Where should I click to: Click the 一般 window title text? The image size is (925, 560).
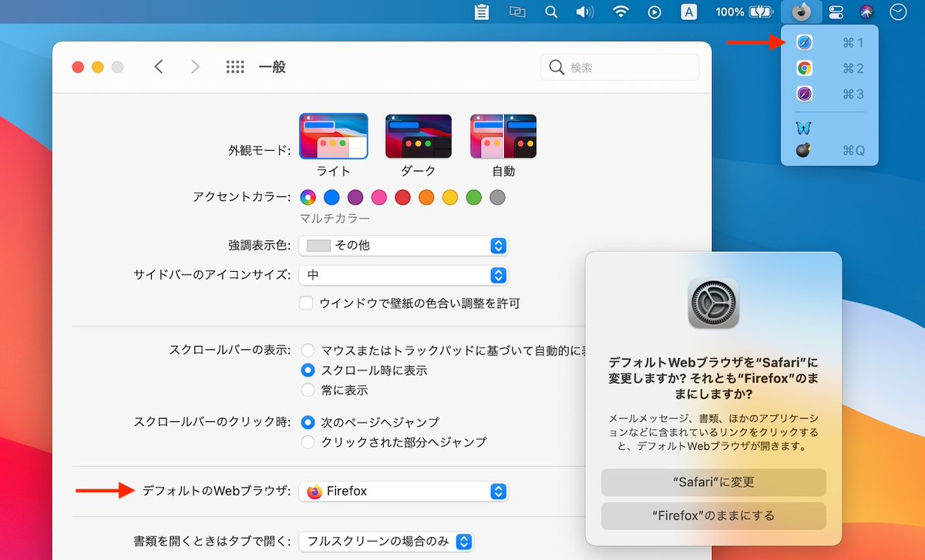pos(272,67)
